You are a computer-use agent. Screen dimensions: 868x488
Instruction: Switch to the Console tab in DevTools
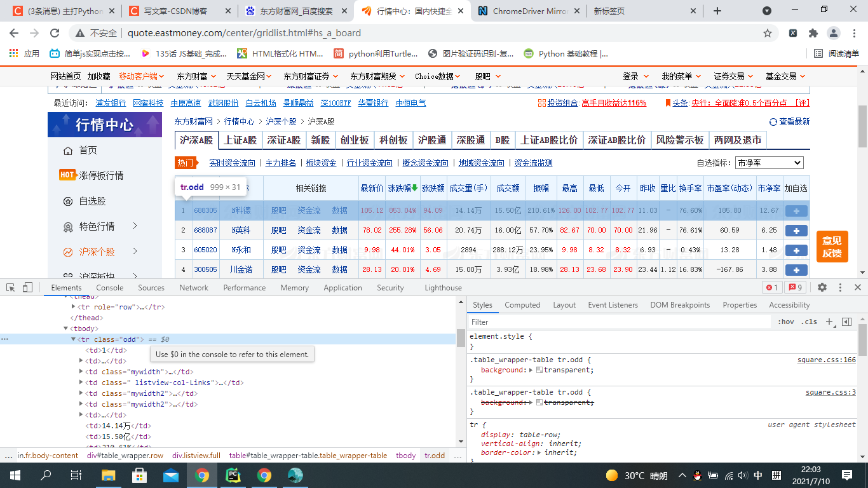tap(110, 287)
